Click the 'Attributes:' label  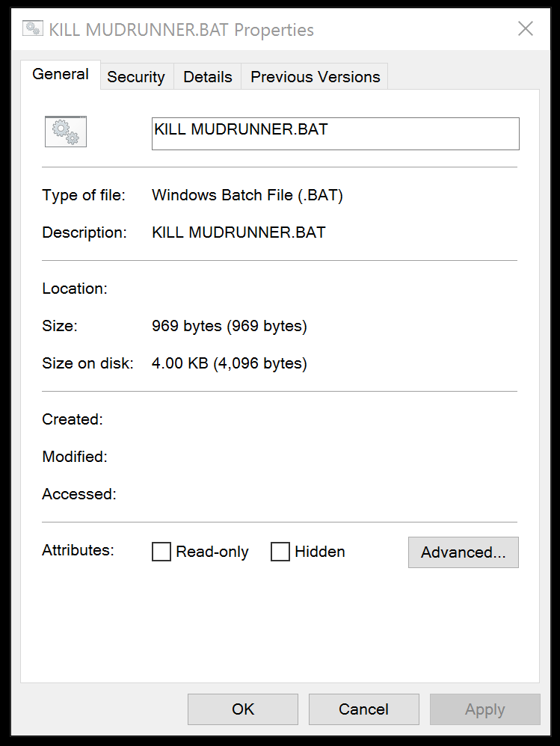click(78, 550)
